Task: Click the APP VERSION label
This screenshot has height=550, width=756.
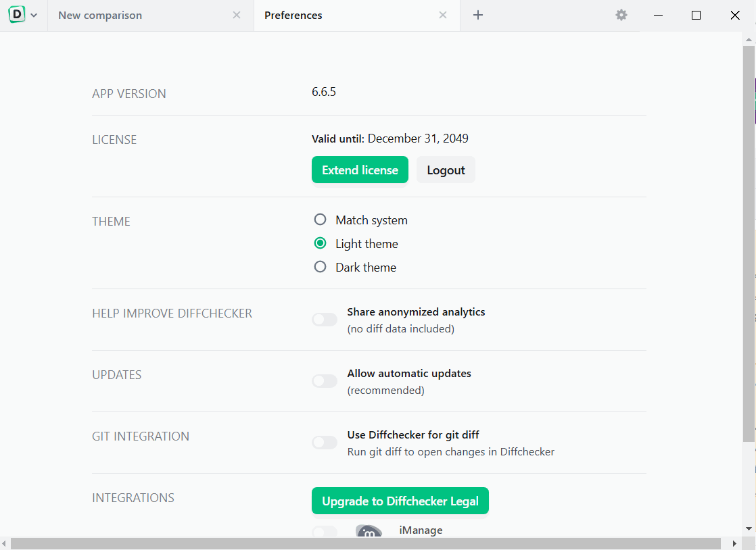Action: point(129,94)
